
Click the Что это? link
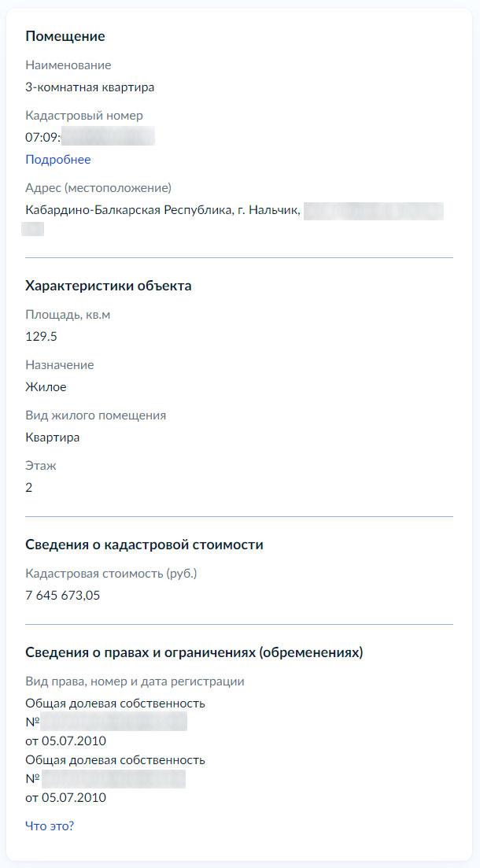pyautogui.click(x=50, y=826)
